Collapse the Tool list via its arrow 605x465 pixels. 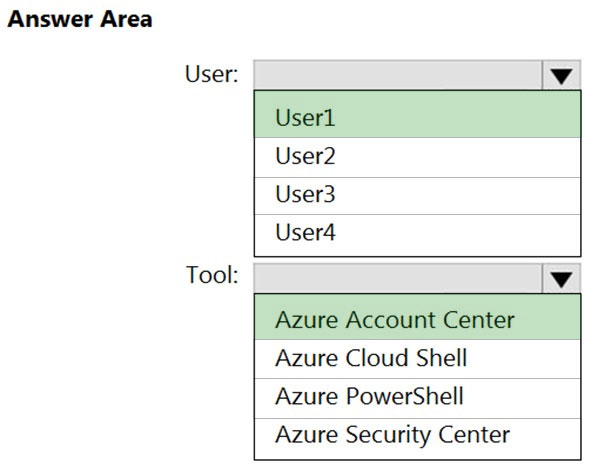[562, 277]
